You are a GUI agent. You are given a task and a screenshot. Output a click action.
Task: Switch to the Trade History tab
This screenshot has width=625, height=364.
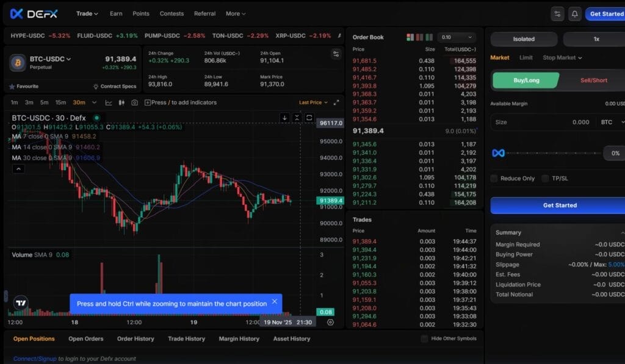(186, 338)
